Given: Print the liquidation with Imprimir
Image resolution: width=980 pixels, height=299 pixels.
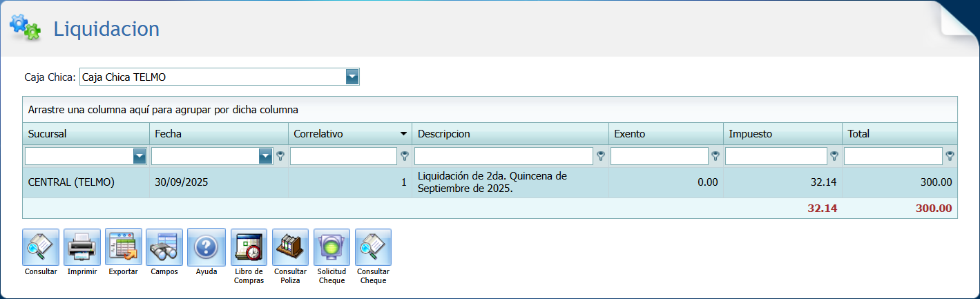Looking at the screenshot, I should pyautogui.click(x=82, y=247).
